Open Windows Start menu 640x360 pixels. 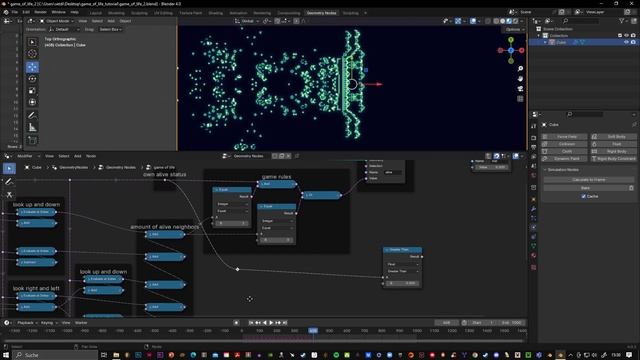[6, 355]
